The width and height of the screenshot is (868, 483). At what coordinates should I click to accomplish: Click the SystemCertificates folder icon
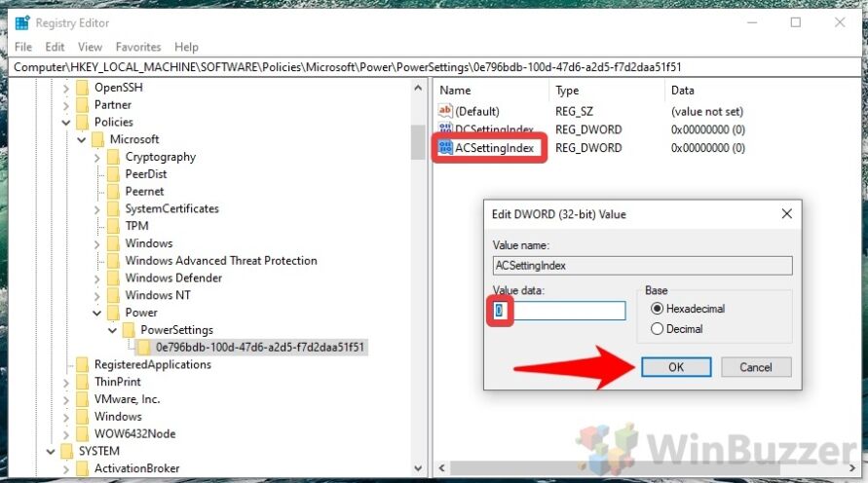click(113, 208)
